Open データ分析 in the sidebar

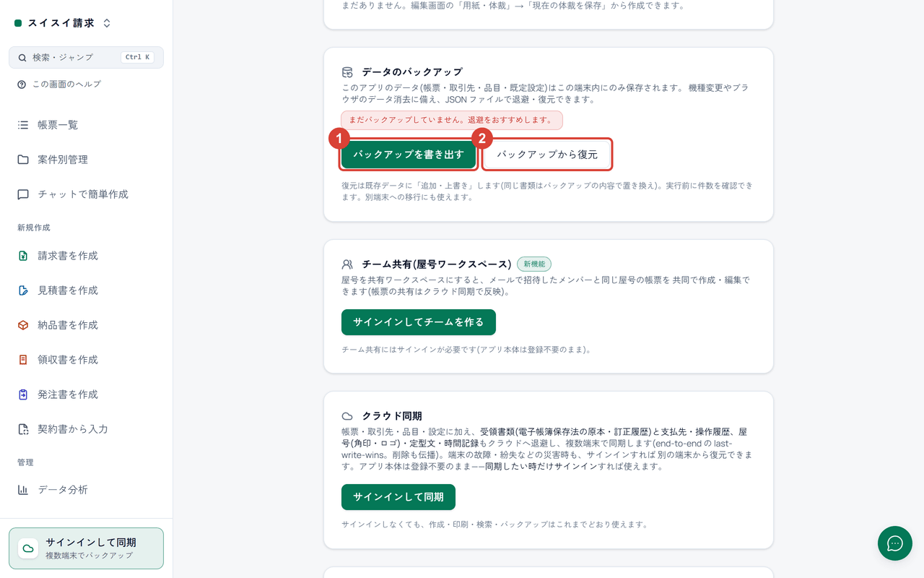[x=87, y=490]
